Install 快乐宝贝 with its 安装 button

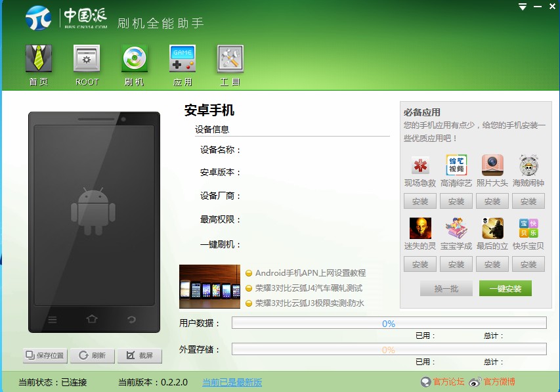point(528,265)
